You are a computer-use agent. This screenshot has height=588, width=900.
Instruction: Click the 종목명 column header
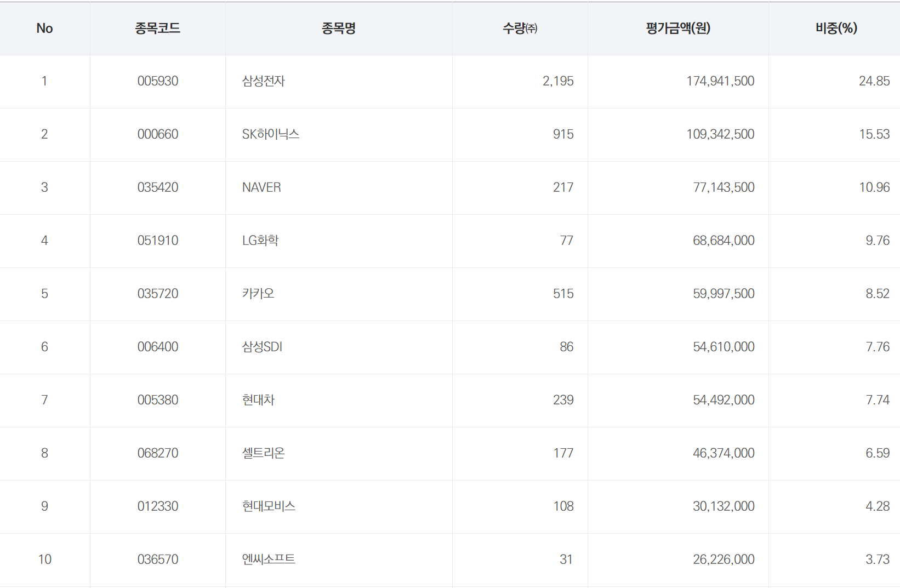coord(339,28)
